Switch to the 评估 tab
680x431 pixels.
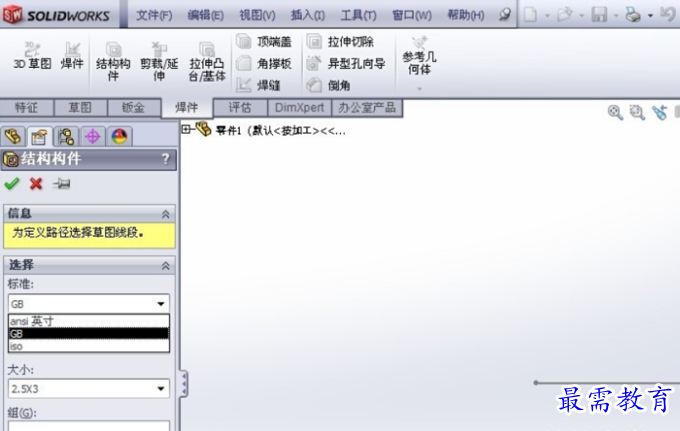(x=240, y=108)
